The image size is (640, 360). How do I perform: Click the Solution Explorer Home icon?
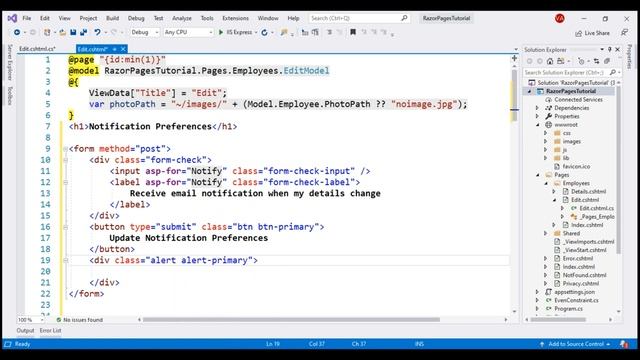tap(550, 61)
